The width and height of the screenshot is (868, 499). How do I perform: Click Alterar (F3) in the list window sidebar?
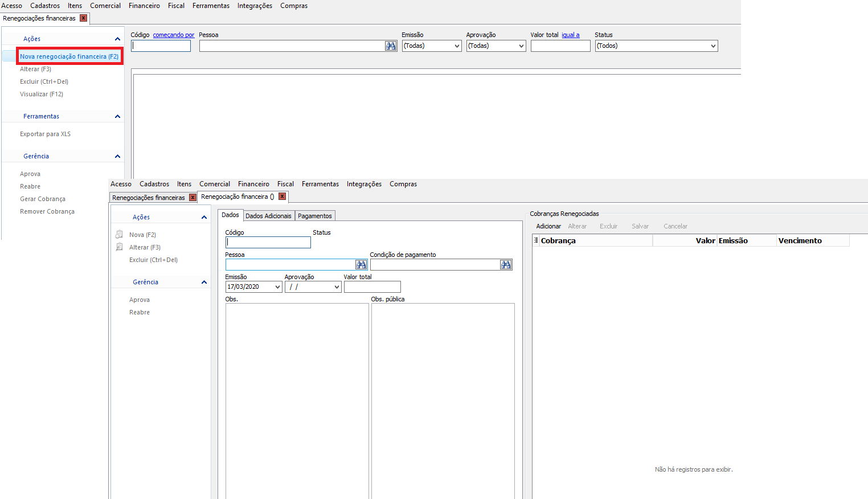pyautogui.click(x=35, y=69)
